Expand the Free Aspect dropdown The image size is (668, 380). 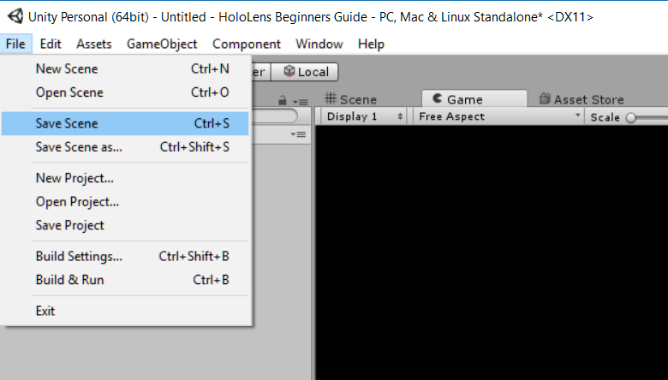[498, 116]
